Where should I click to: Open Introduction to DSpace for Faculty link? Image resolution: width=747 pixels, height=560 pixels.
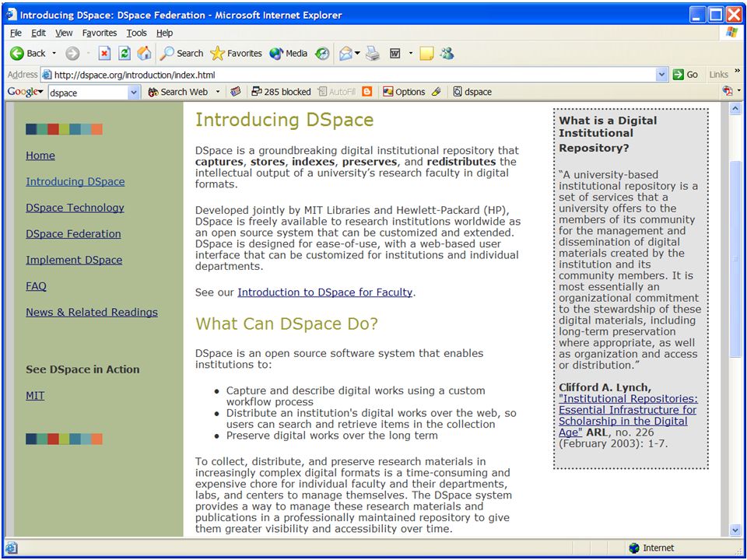325,292
